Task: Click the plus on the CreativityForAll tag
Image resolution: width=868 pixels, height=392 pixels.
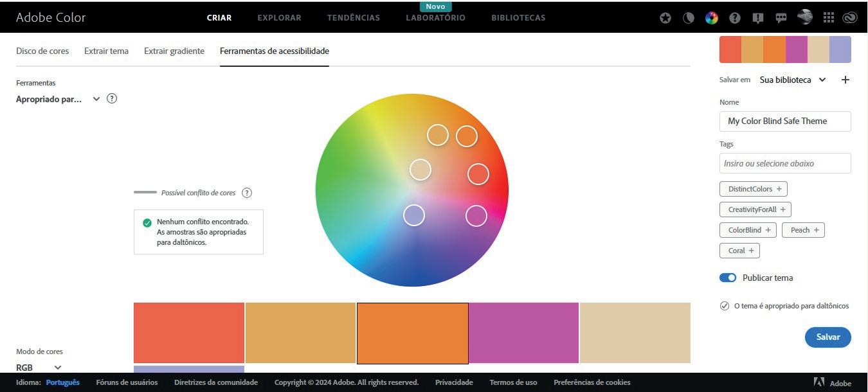Action: (783, 209)
